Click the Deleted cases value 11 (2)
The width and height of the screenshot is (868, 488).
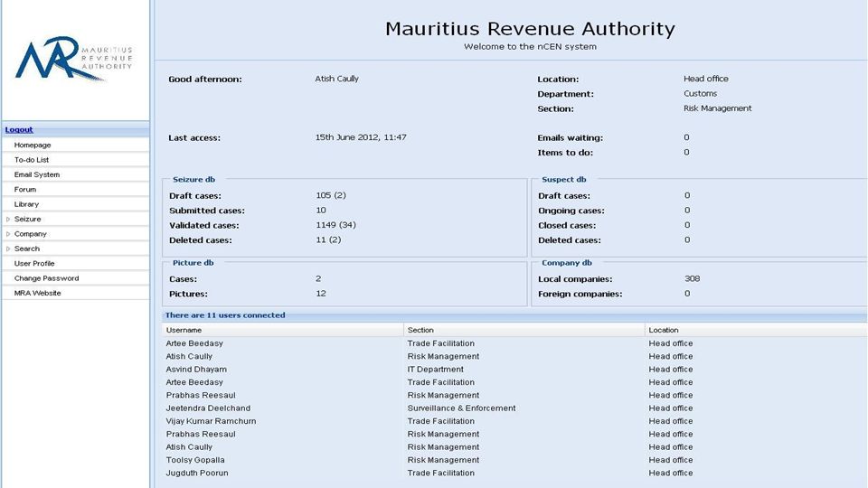328,240
